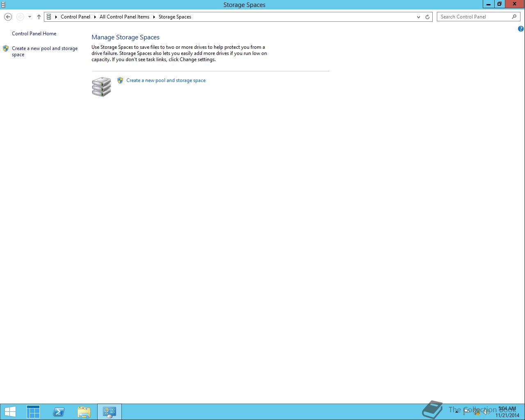The width and height of the screenshot is (525, 420).
Task: Click the stacked drives Storage Spaces icon
Action: click(101, 87)
